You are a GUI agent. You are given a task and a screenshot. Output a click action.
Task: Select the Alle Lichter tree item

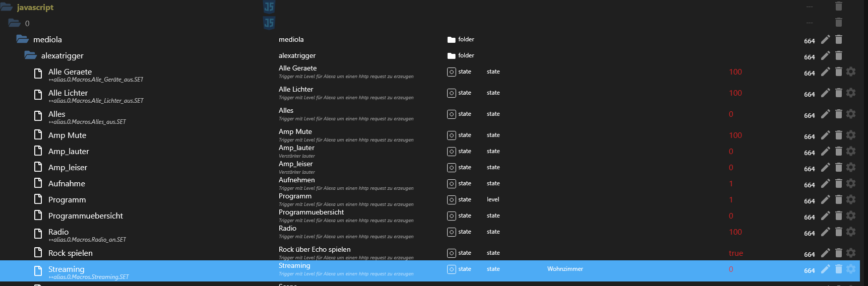(x=68, y=93)
